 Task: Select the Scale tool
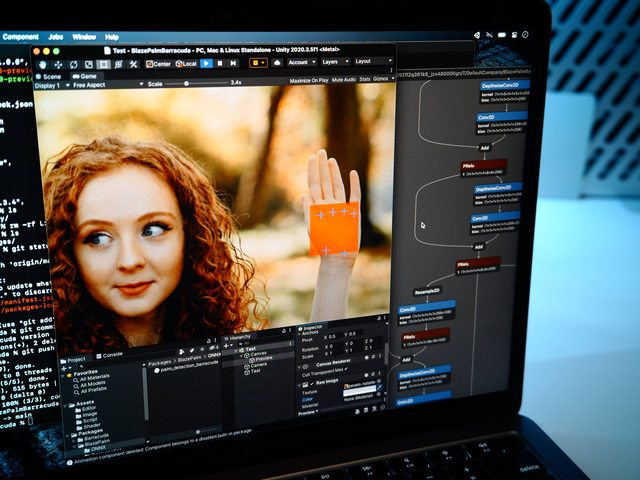[89, 64]
